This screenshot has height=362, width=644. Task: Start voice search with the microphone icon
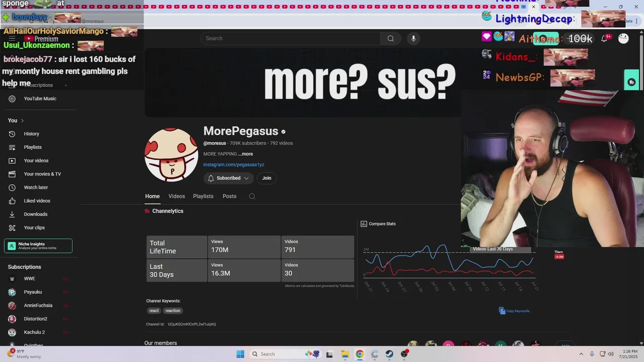[x=414, y=39]
